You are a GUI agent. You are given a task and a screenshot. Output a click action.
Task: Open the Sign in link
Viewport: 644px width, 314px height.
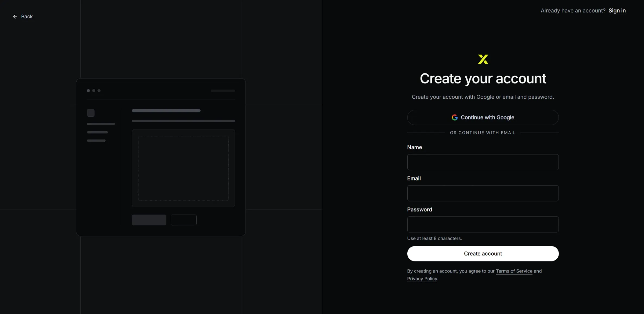[x=617, y=11]
